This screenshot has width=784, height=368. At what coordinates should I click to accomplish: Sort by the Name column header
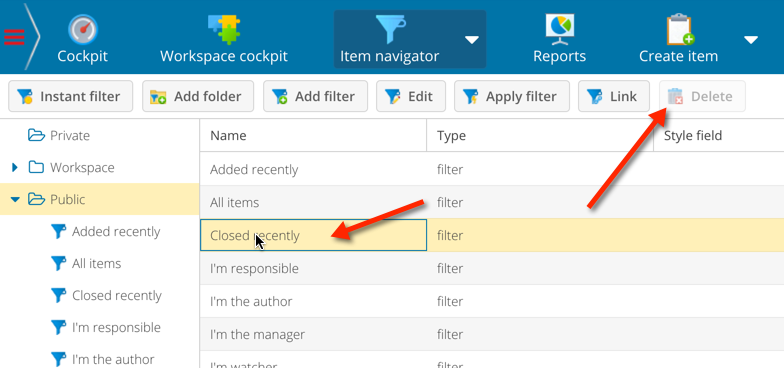point(313,135)
